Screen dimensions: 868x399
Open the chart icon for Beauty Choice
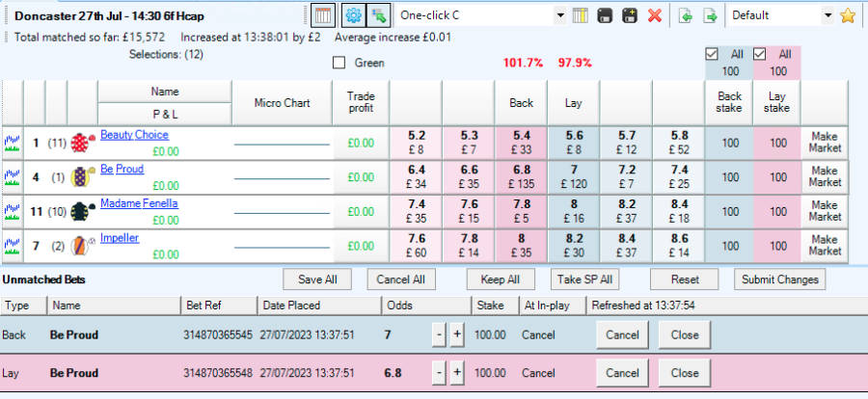coord(13,143)
